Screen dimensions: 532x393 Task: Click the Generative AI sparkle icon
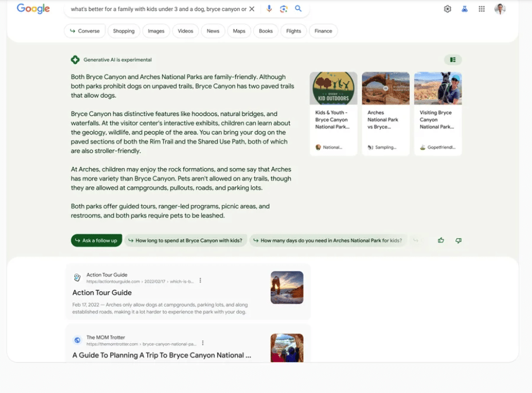(x=75, y=60)
